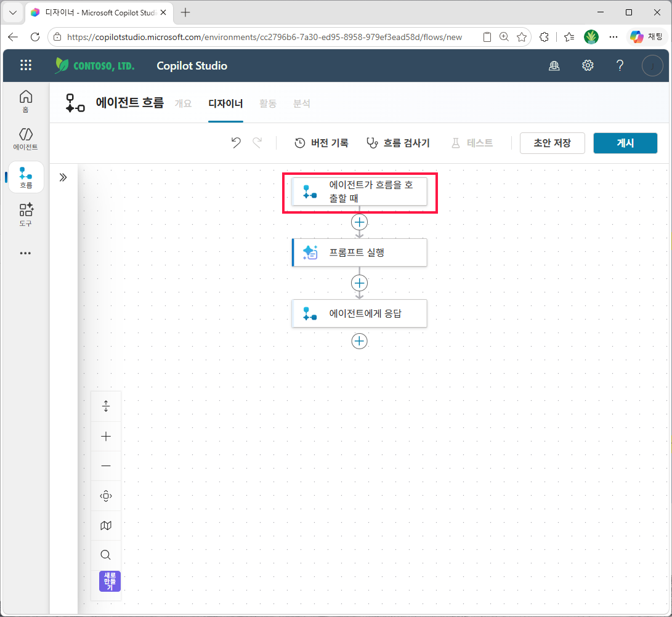This screenshot has height=617, width=672.
Task: View site information lock icon
Action: [57, 37]
